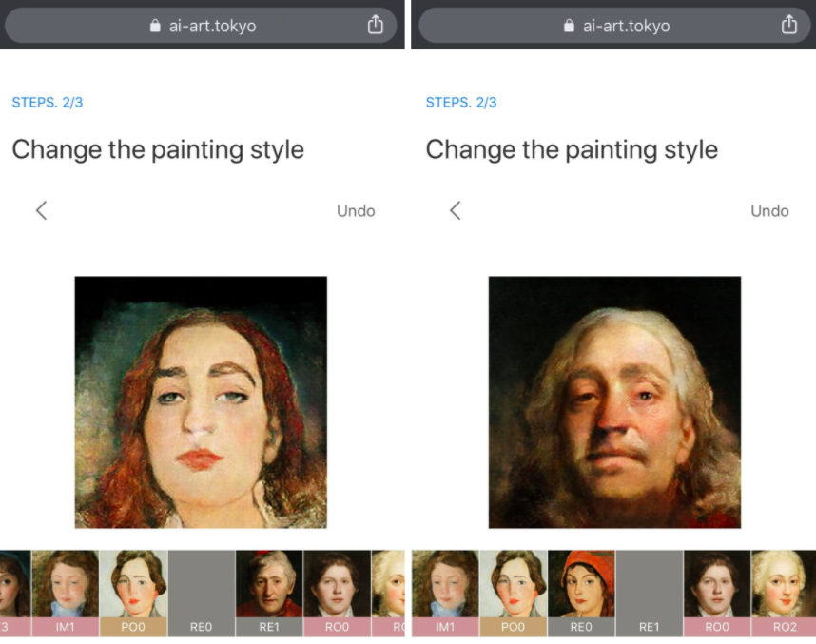Select the grey RE0 style tile on the left screen
The height and width of the screenshot is (644, 816).
[202, 594]
